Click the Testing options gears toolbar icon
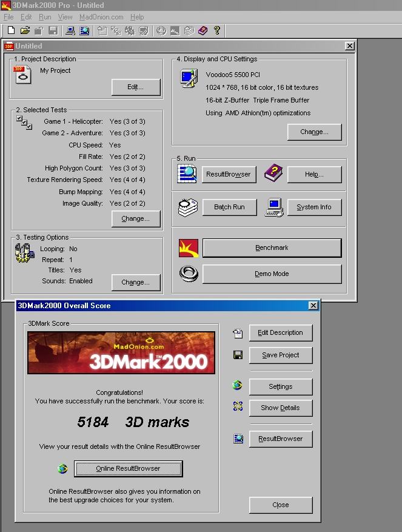 click(130, 30)
